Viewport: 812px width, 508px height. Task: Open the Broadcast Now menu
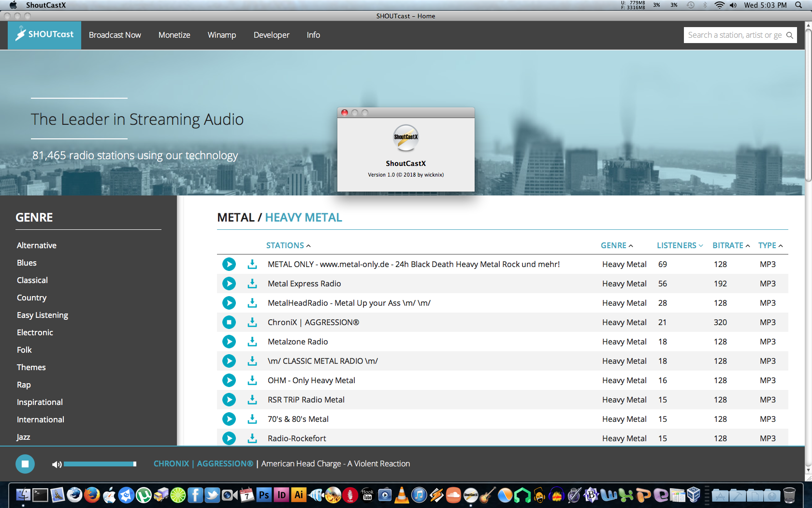(115, 35)
